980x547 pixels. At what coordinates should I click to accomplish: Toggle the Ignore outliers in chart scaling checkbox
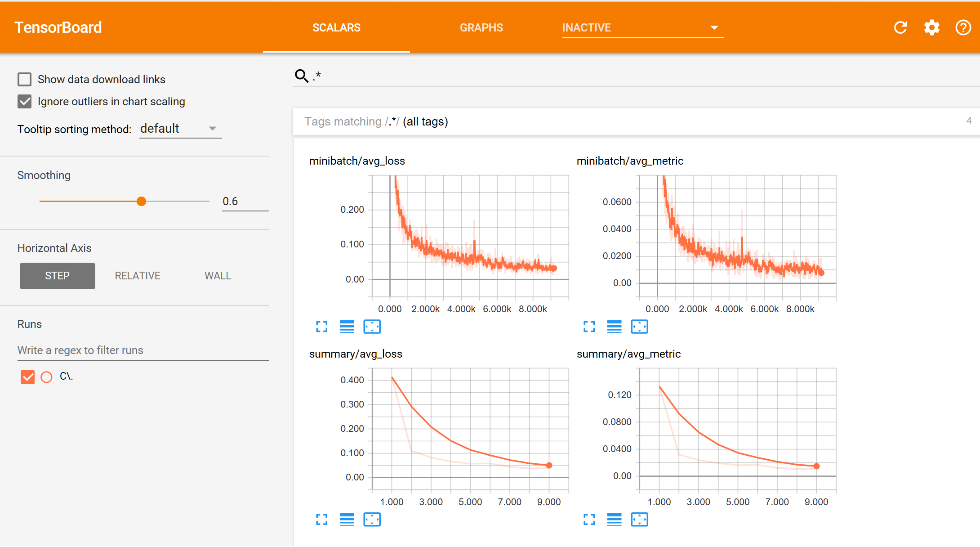(x=25, y=101)
